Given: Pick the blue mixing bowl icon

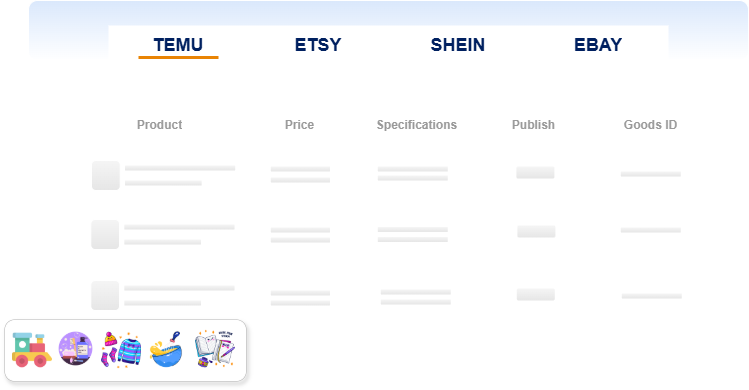Looking at the screenshot, I should pyautogui.click(x=166, y=349).
